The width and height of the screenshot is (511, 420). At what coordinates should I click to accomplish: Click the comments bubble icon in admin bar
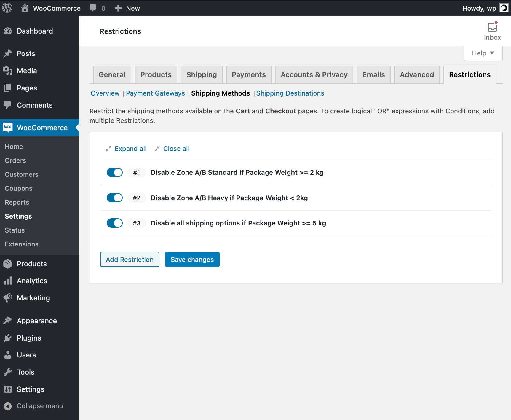pyautogui.click(x=93, y=8)
